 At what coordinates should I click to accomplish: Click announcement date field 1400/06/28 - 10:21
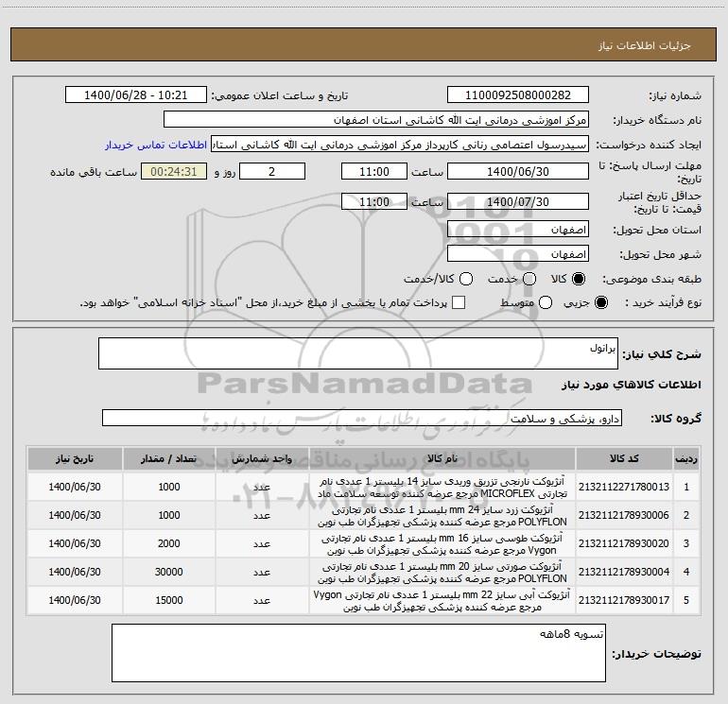tap(135, 95)
